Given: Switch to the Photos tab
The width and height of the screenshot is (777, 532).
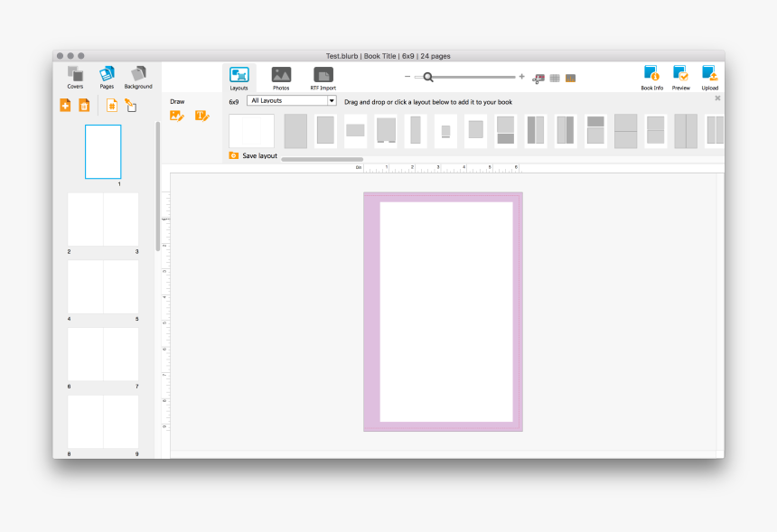Looking at the screenshot, I should [281, 78].
